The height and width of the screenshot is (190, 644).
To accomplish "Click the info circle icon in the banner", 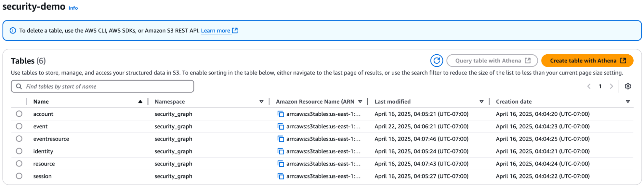I will 13,30.
